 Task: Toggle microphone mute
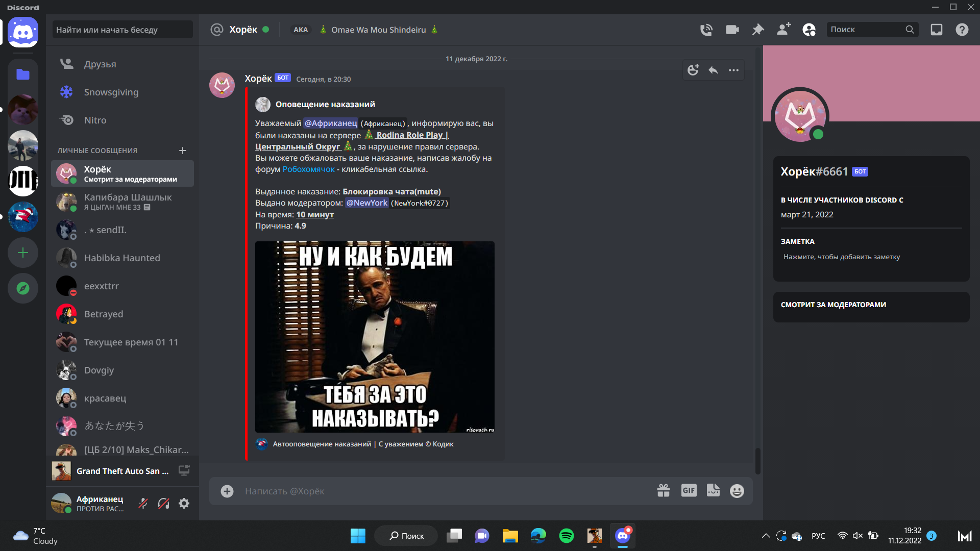pos(143,504)
